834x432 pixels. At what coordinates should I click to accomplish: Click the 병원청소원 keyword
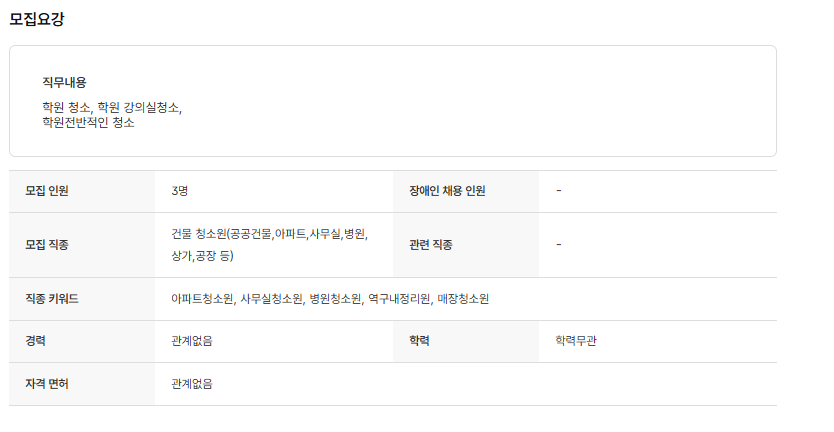pos(334,299)
